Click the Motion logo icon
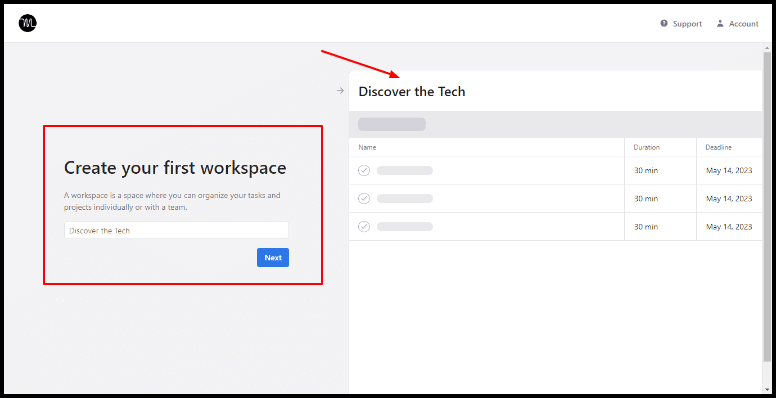 coord(28,23)
